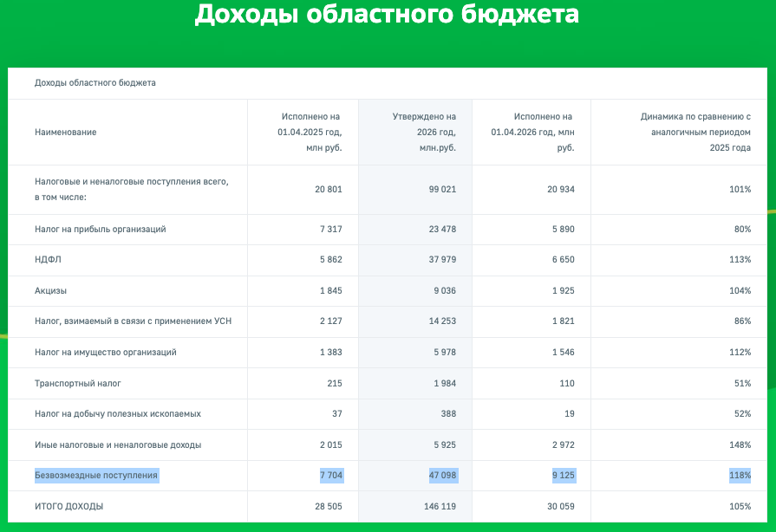Click the highlighted "Безвозмездные поступления" row label

pyautogui.click(x=96, y=476)
